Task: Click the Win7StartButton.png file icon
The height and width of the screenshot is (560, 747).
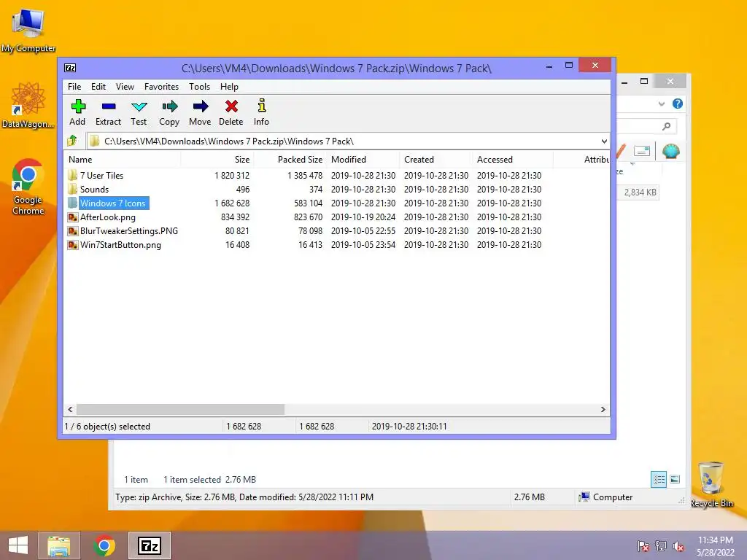Action: [73, 245]
